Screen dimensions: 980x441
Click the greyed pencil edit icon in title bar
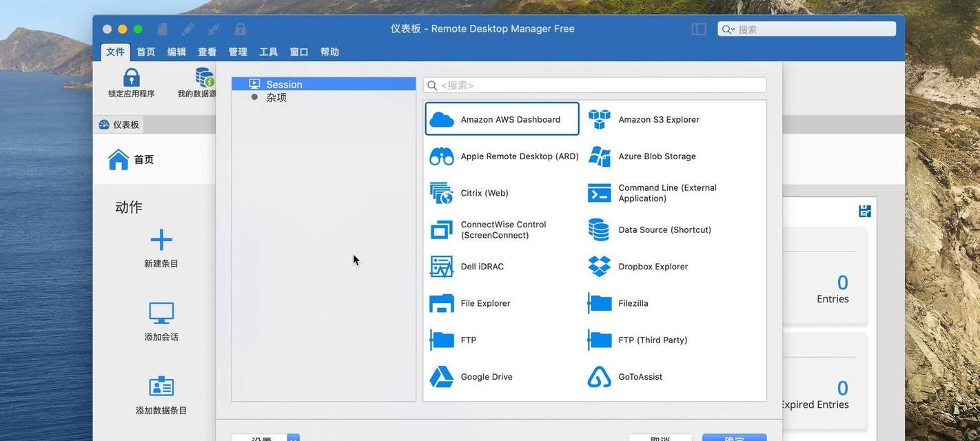pyautogui.click(x=188, y=29)
